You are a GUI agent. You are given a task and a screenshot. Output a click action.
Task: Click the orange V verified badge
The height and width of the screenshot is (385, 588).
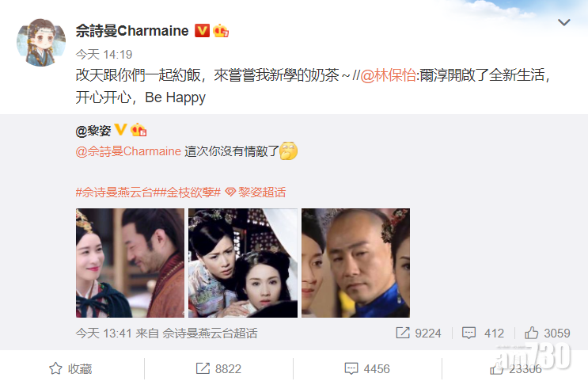(x=202, y=30)
